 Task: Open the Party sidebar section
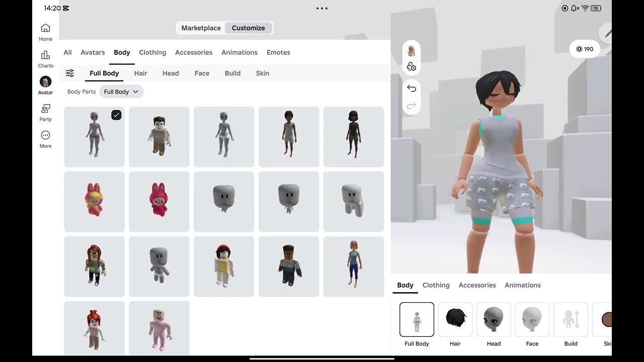click(x=45, y=113)
